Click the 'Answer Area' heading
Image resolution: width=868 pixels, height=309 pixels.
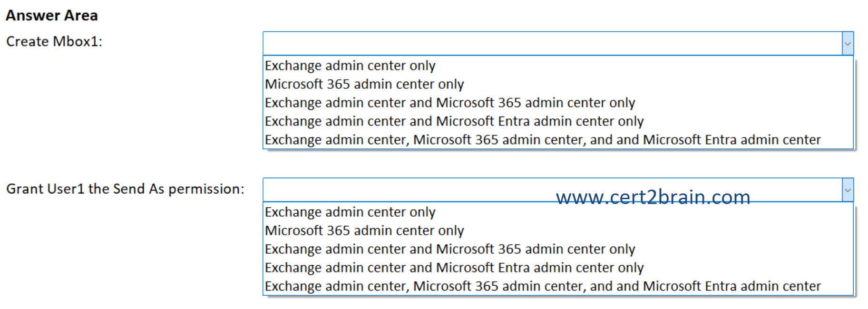point(52,16)
